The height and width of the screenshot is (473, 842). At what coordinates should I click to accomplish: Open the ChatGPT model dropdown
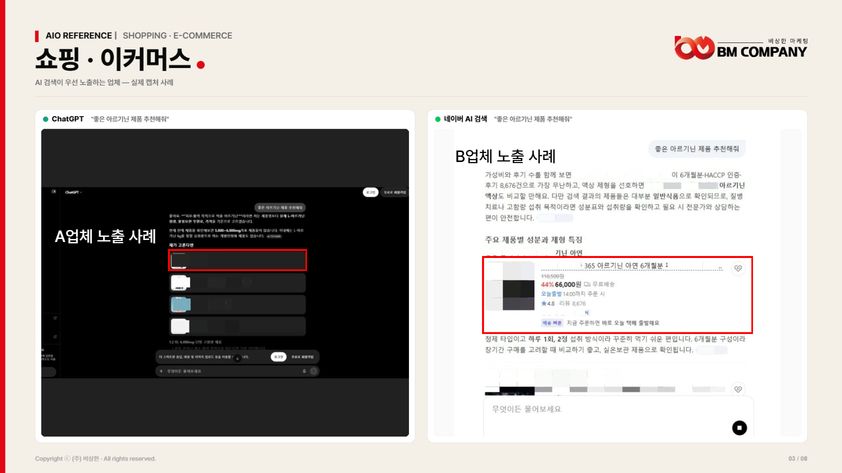coord(74,192)
